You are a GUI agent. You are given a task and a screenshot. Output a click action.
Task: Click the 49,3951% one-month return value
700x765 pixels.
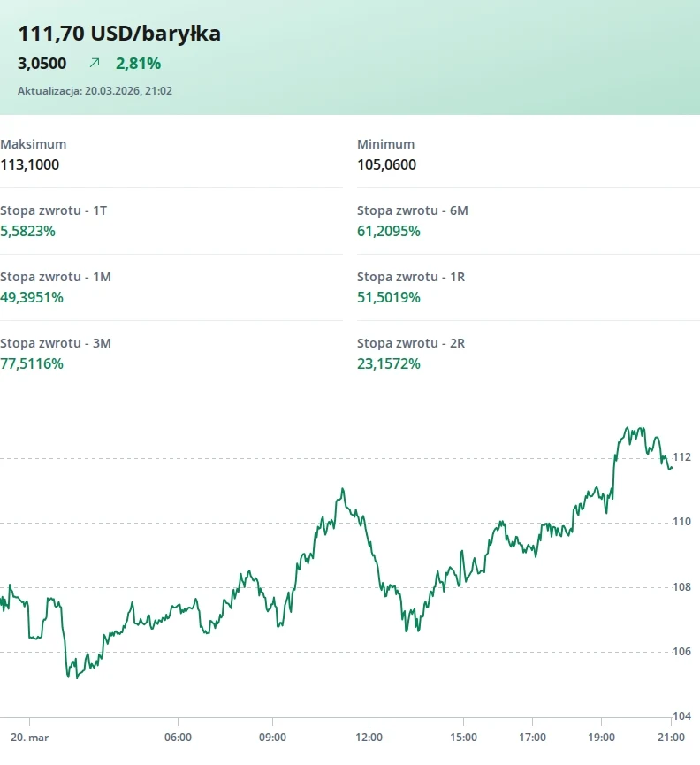32,297
